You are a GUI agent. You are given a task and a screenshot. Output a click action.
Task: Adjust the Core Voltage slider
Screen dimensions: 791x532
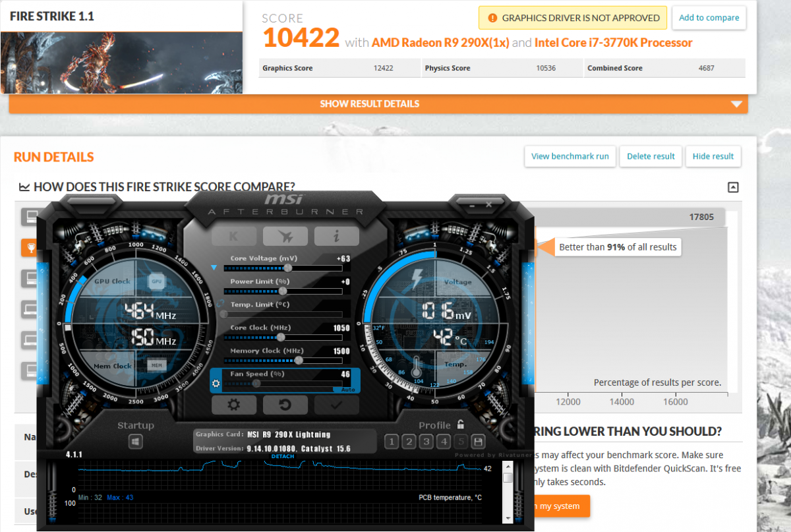coord(283,268)
